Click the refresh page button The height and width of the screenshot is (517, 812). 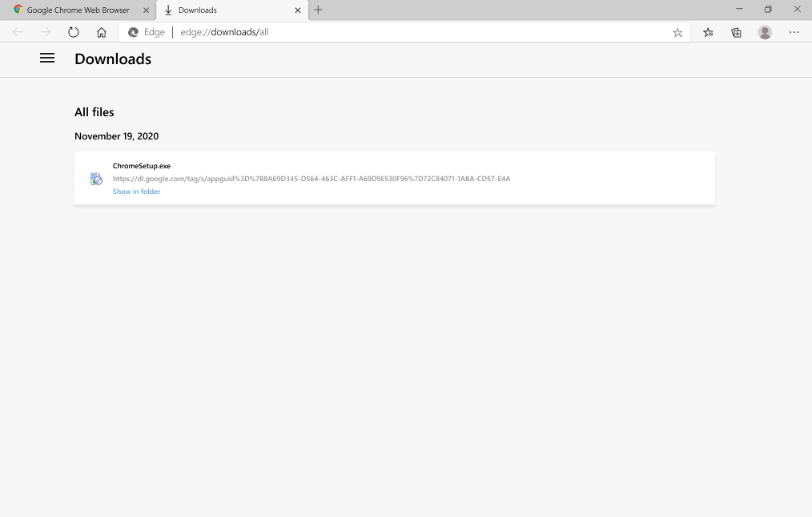[x=74, y=32]
